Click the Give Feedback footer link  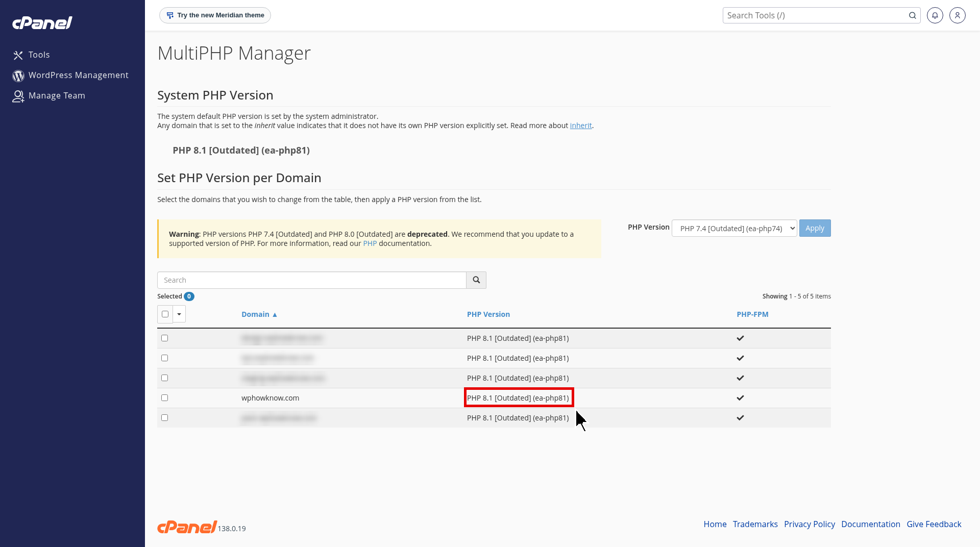934,524
